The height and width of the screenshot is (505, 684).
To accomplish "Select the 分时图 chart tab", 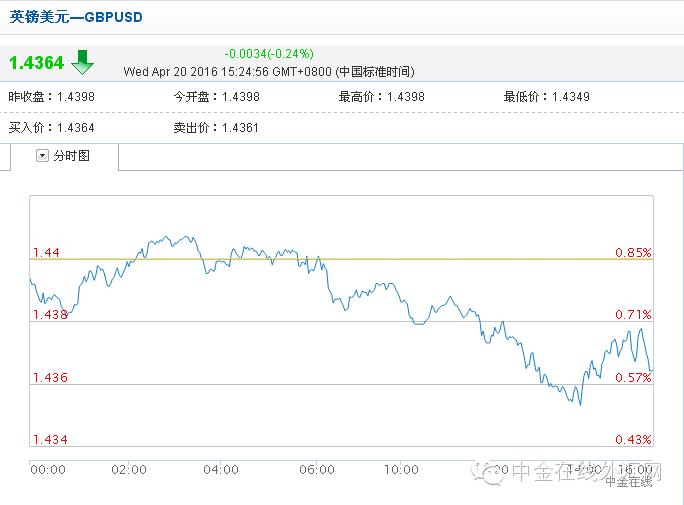I will tap(64, 156).
